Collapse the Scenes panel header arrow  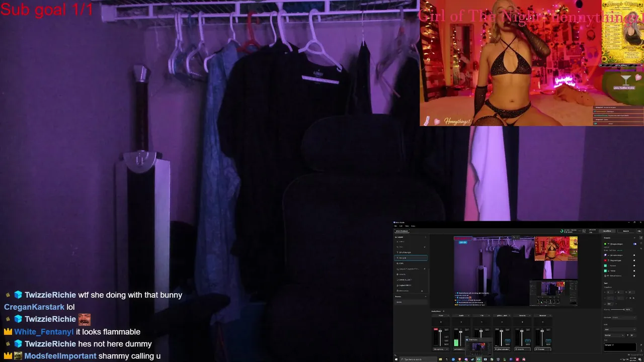[426, 297]
